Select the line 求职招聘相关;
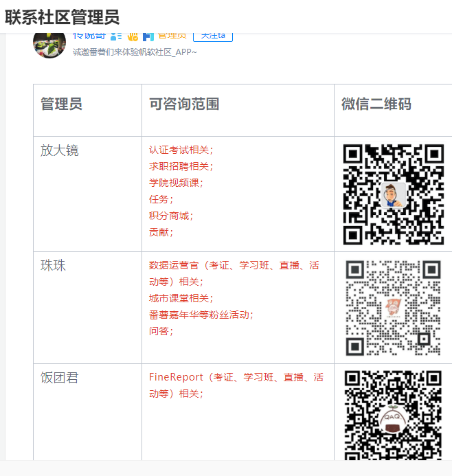 (x=181, y=166)
